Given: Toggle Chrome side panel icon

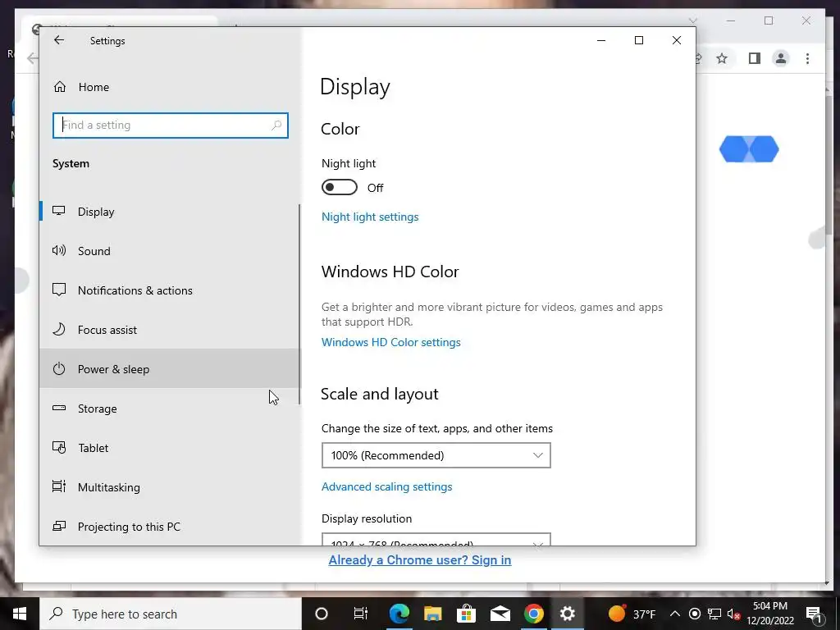Looking at the screenshot, I should [755, 58].
